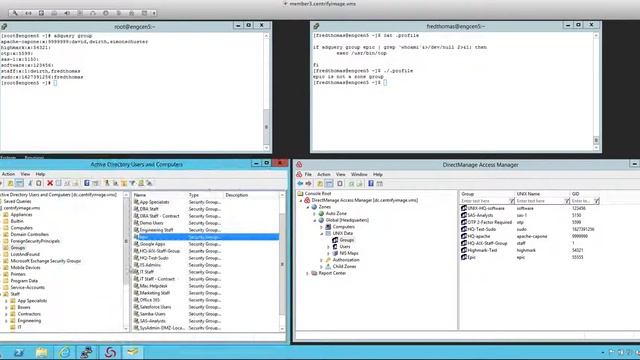Click PuTTY icon in the taskbar

[86, 352]
